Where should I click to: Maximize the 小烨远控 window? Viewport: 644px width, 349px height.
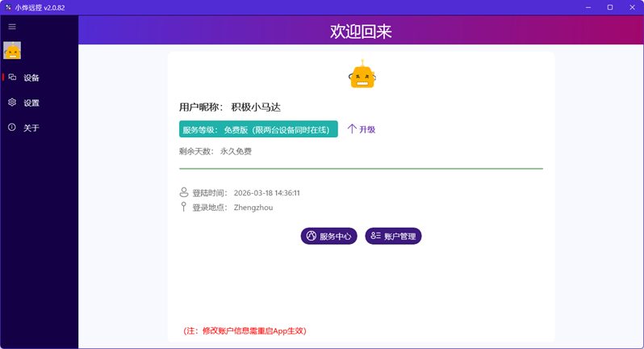(x=609, y=7)
